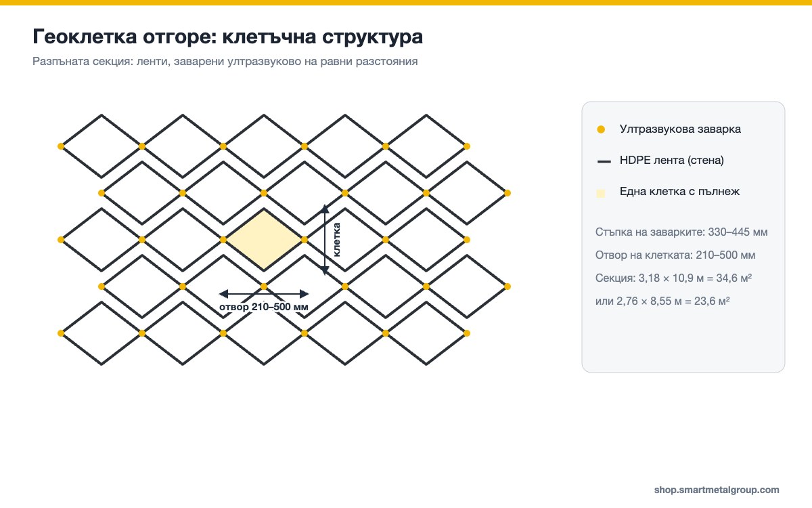The width and height of the screenshot is (812, 508).
Task: Click the "HDPE лента (стена)" legend label
Action: 672,161
